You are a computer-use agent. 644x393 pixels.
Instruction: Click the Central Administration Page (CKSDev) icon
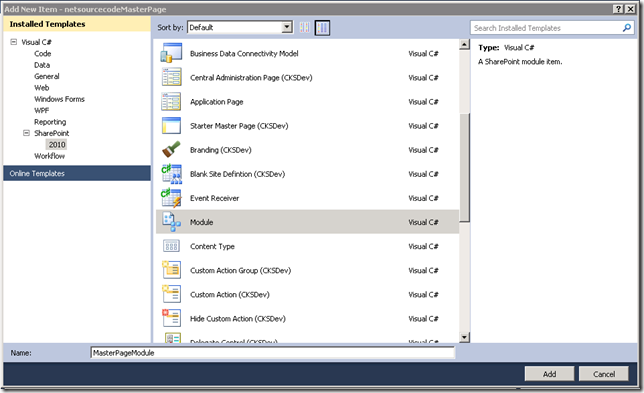click(x=171, y=77)
